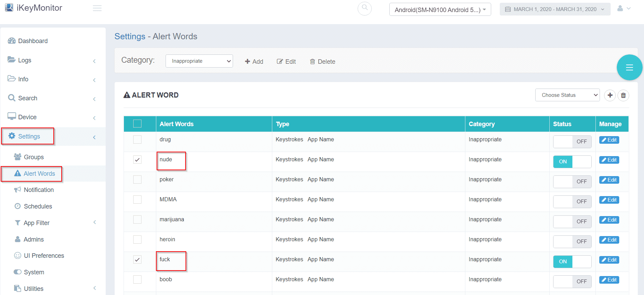Viewport: 644px width, 295px height.
Task: Click the teal floating menu button
Action: tap(629, 68)
